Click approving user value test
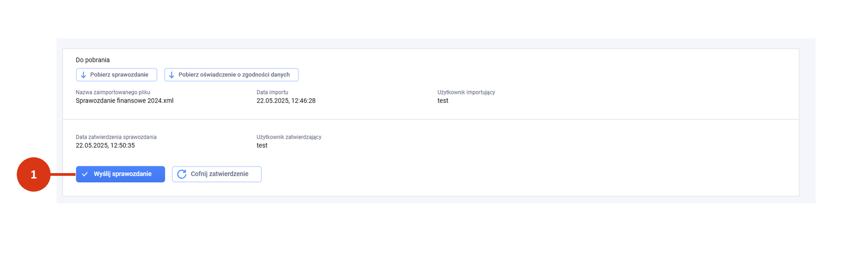 point(262,146)
